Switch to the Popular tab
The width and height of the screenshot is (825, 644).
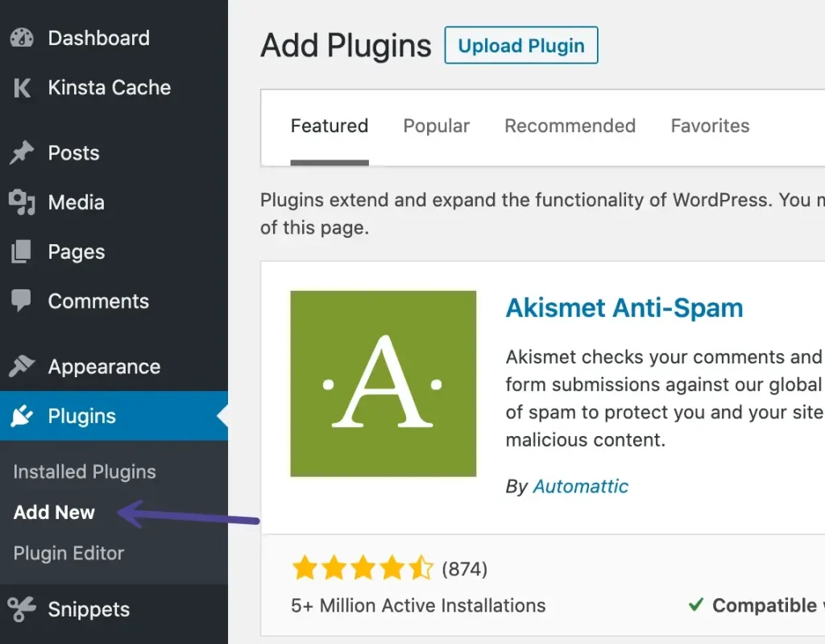tap(436, 126)
